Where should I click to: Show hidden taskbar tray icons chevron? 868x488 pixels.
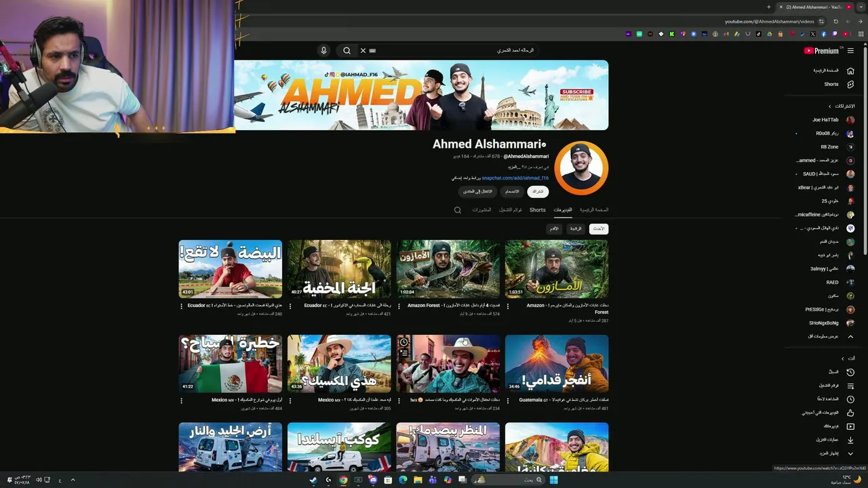coord(73,480)
